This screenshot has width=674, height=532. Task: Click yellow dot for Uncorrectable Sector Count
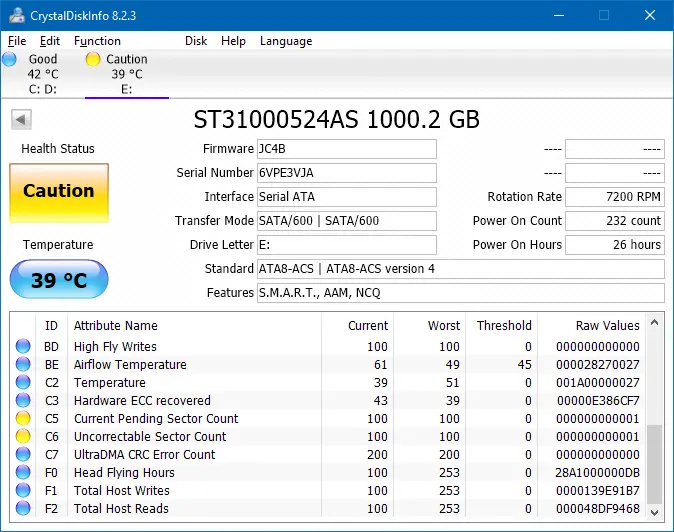tap(23, 436)
